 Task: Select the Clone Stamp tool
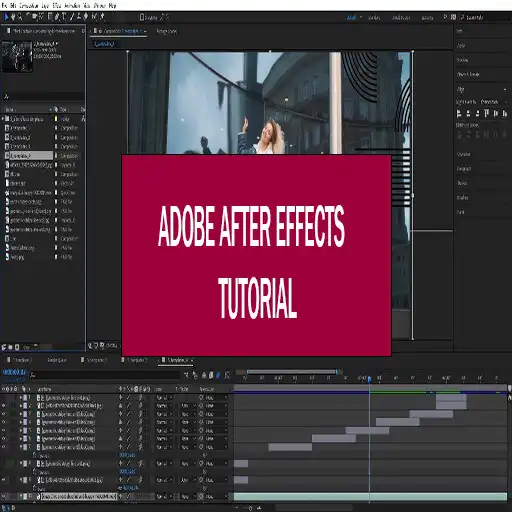click(79, 17)
